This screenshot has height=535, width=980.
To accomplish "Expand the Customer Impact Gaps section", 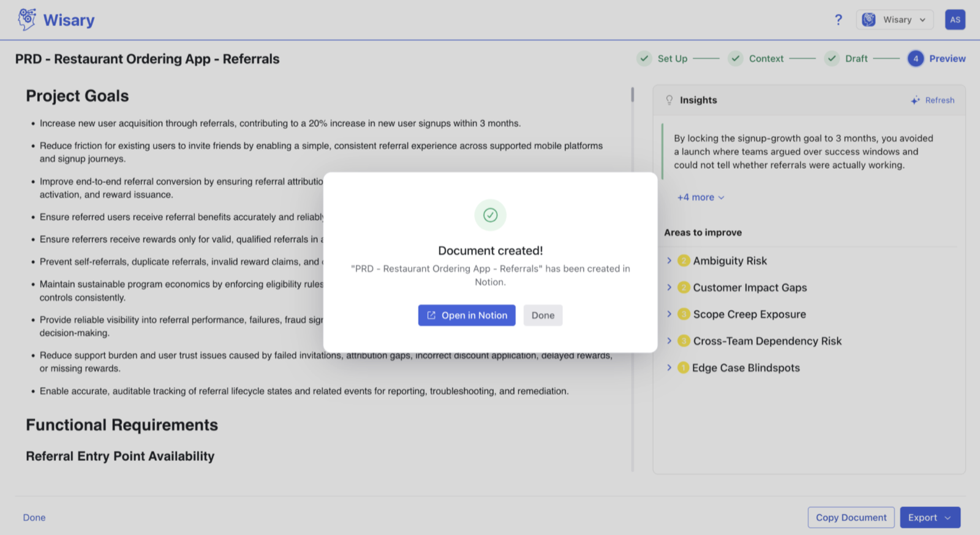I will (x=669, y=288).
